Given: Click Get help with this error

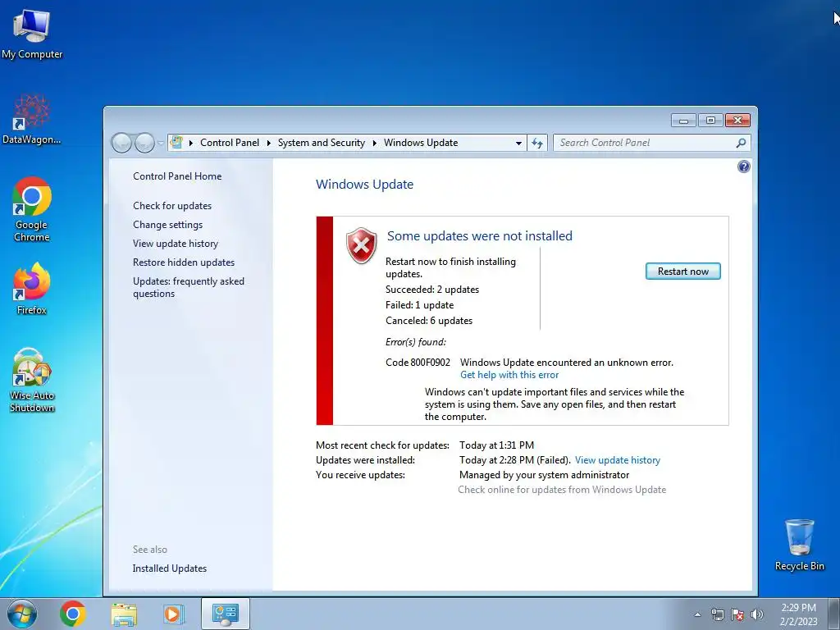Looking at the screenshot, I should 509,375.
